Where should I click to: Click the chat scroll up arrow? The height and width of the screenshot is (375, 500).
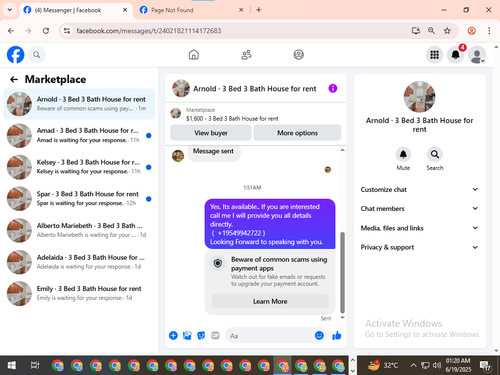342,150
